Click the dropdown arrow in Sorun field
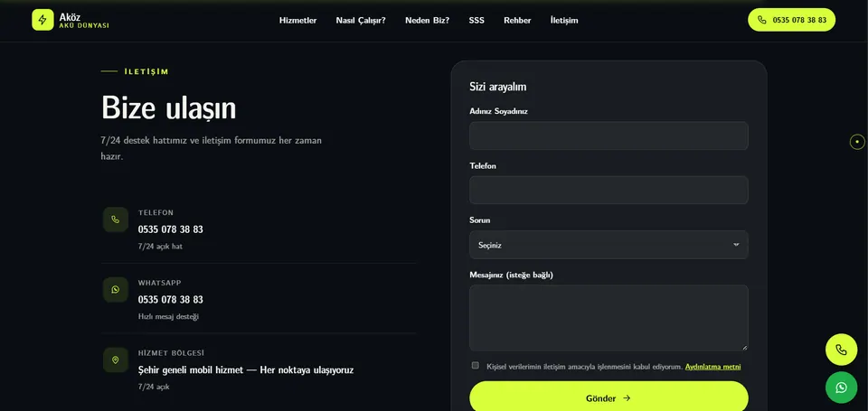Image resolution: width=868 pixels, height=411 pixels. tap(736, 245)
